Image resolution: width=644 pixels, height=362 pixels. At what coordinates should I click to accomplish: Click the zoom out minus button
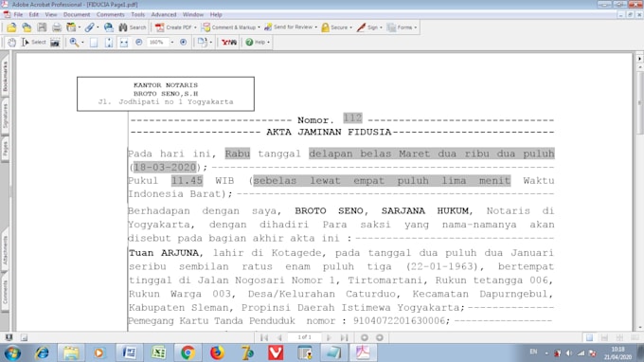[139, 43]
